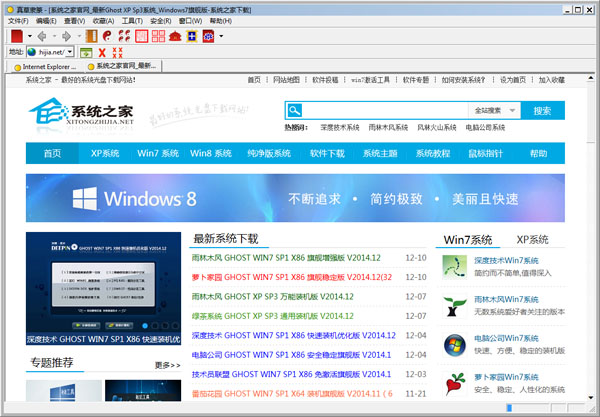
Task: Click the magnifier icon in the search box
Action: pos(294,111)
